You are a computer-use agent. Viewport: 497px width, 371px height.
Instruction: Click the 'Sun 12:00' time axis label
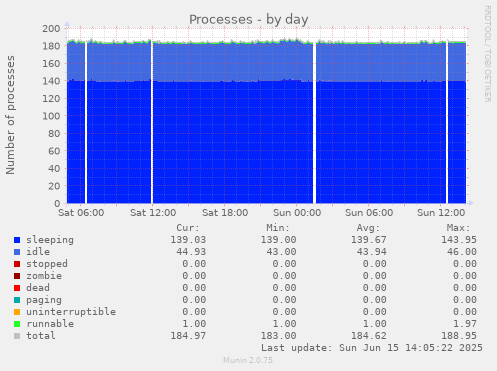(x=441, y=213)
